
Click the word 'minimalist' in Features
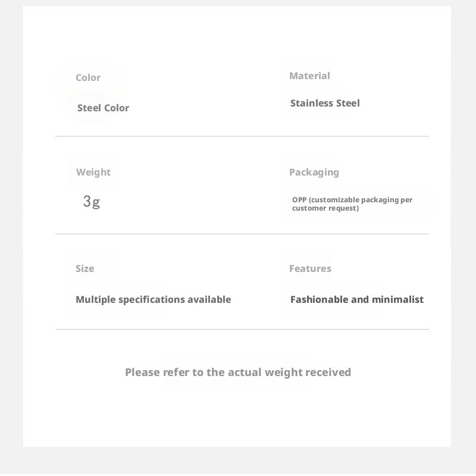coord(397,300)
